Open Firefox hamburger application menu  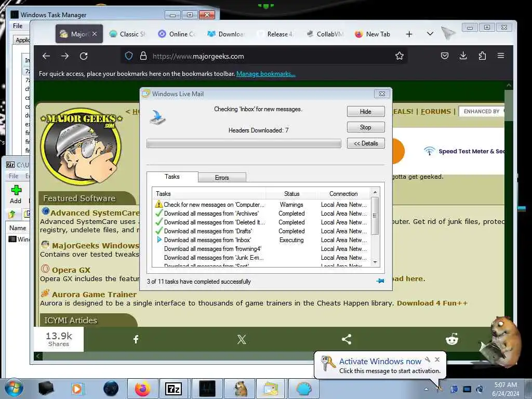click(501, 56)
